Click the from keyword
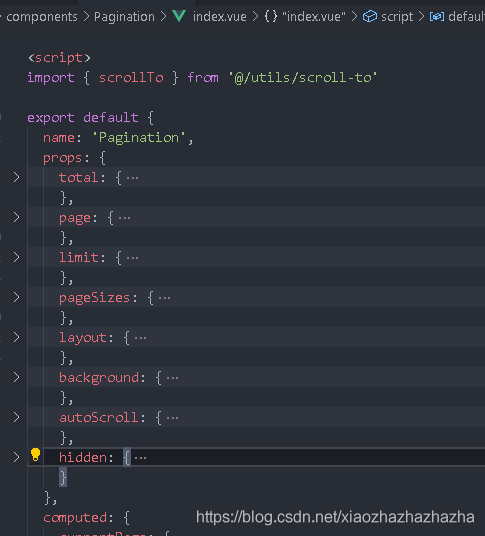 pos(203,78)
